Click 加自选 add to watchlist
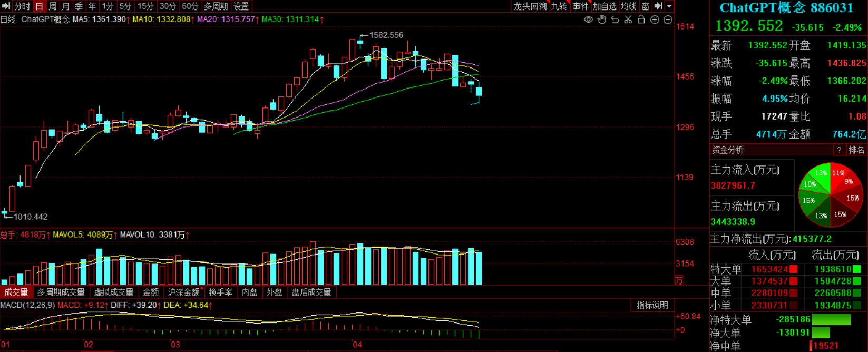The image size is (868, 352). point(604,6)
